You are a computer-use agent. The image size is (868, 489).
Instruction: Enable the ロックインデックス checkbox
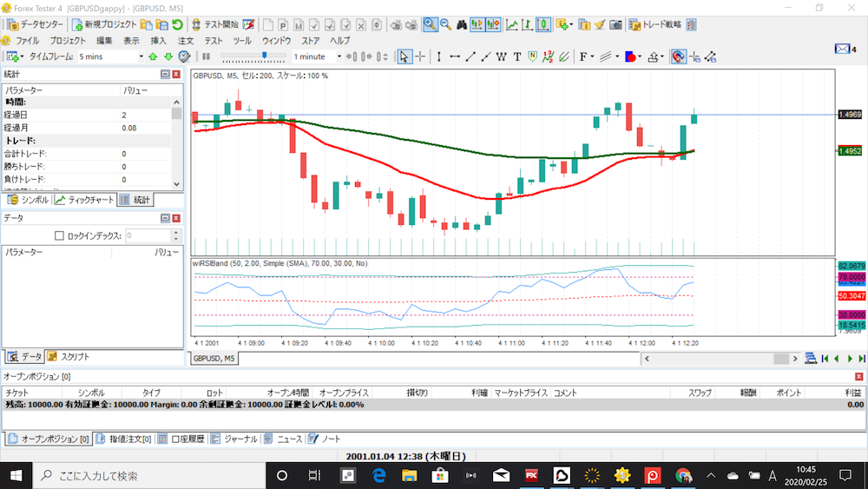coord(59,235)
